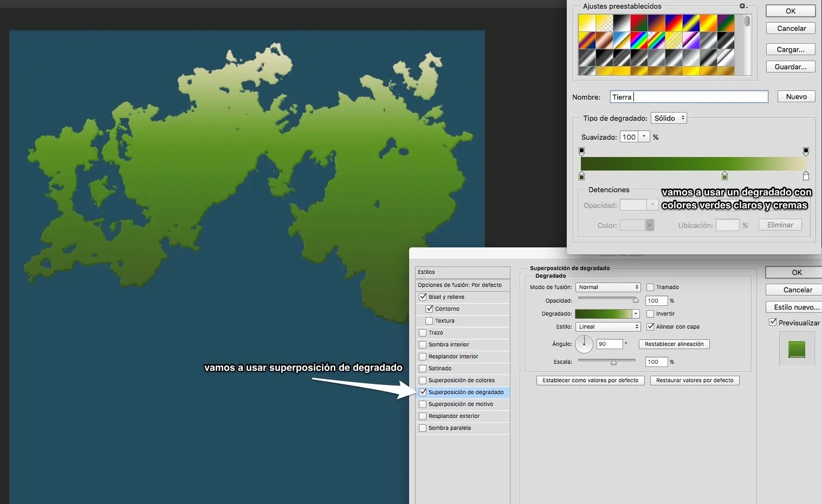The width and height of the screenshot is (822, 504).
Task: Click Restablecer alineación button
Action: [674, 344]
